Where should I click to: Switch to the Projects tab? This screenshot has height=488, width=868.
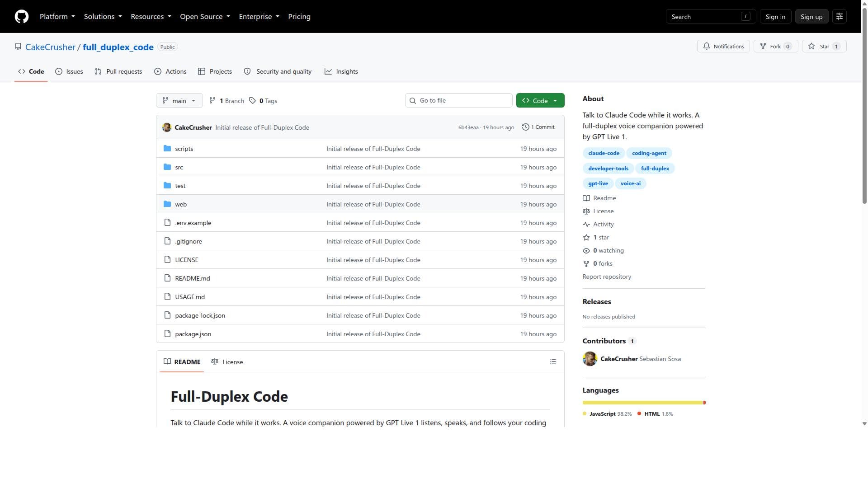[x=215, y=71]
